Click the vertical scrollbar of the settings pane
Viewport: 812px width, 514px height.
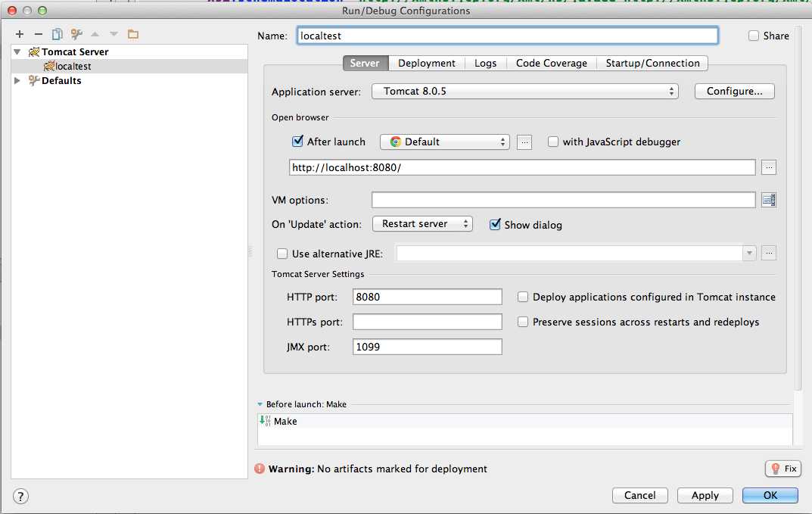coord(799,207)
